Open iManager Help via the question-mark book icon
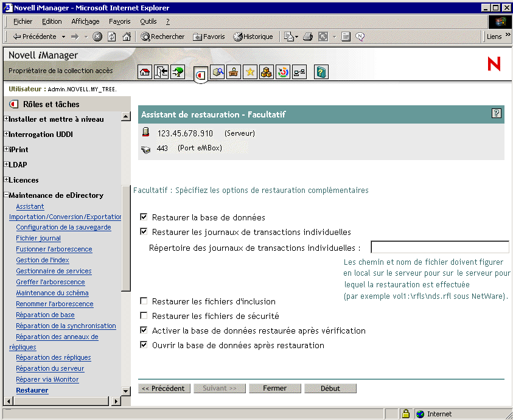The width and height of the screenshot is (513, 420). 321,72
